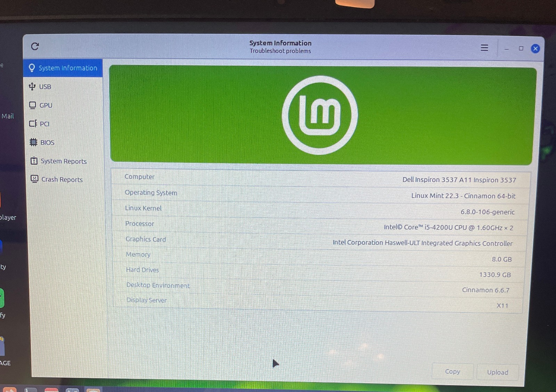This screenshot has height=392, width=556.
Task: Click the 'Hard Drives' label
Action: coord(142,270)
